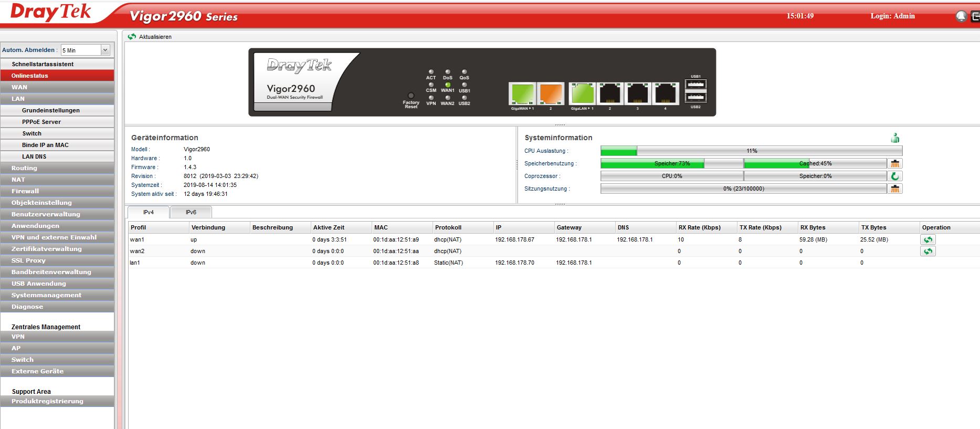Click the Factory Reset button on router
This screenshot has height=429, width=980.
pyautogui.click(x=411, y=96)
